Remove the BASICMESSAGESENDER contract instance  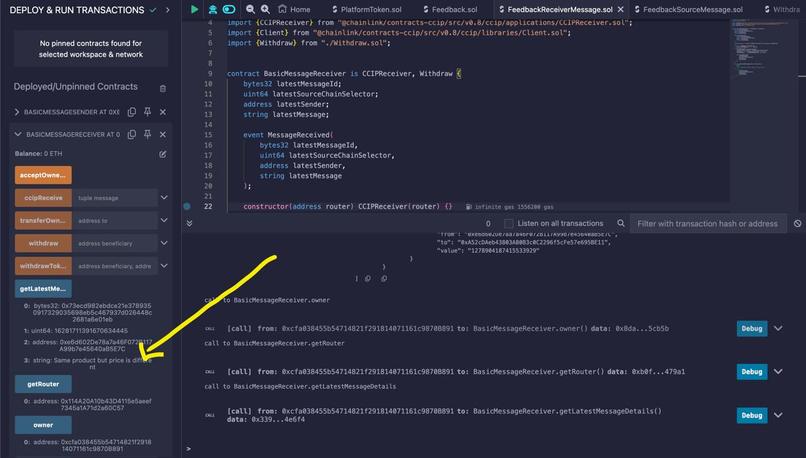163,112
